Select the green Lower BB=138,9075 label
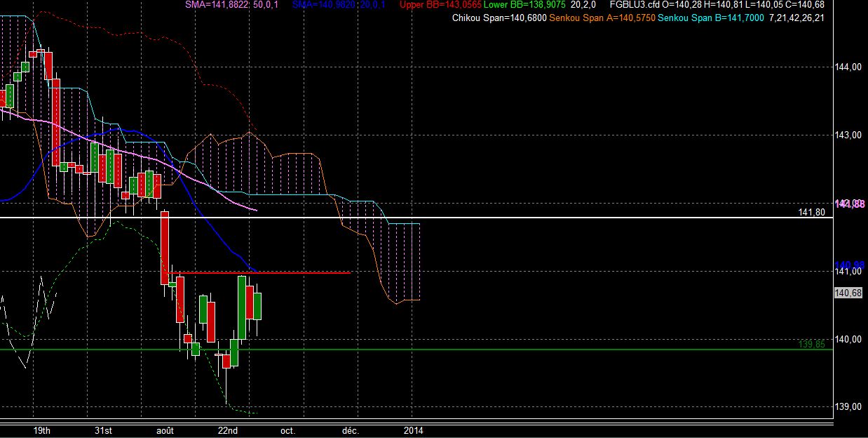Image resolution: width=868 pixels, height=438 pixels. [524, 4]
